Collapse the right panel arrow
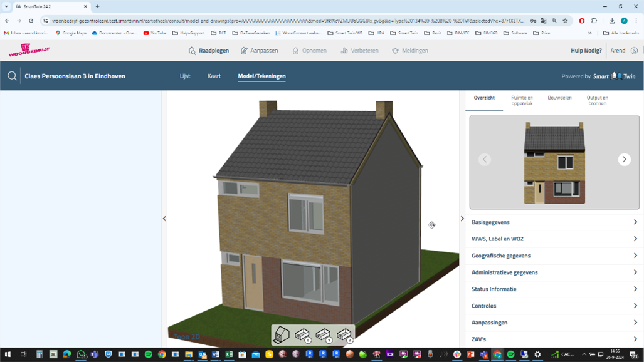This screenshot has width=644, height=362. [x=462, y=219]
